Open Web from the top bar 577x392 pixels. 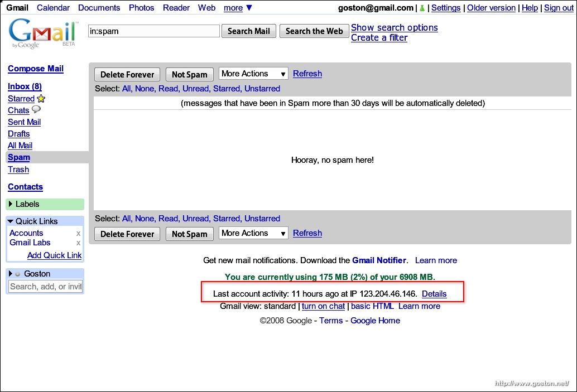pos(207,8)
